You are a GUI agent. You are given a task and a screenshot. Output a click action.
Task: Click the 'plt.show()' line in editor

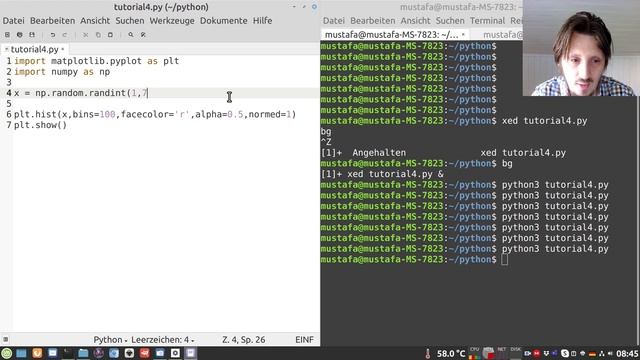[x=40, y=125]
